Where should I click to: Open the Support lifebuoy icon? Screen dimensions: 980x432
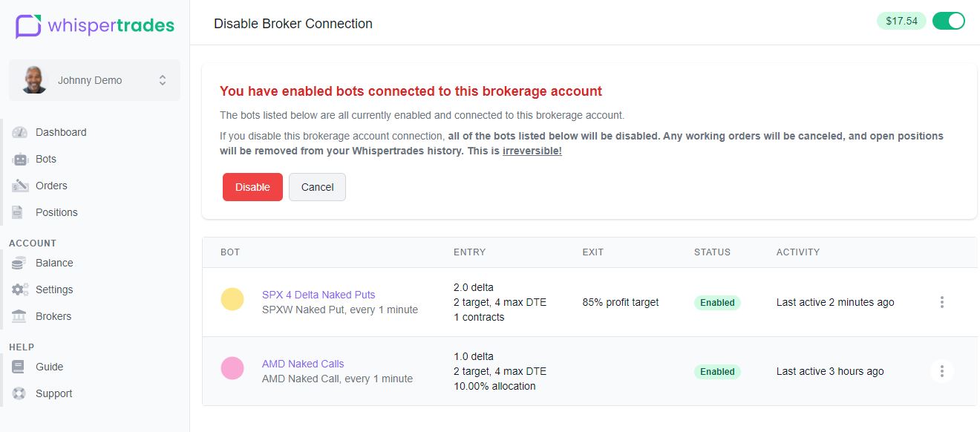19,393
